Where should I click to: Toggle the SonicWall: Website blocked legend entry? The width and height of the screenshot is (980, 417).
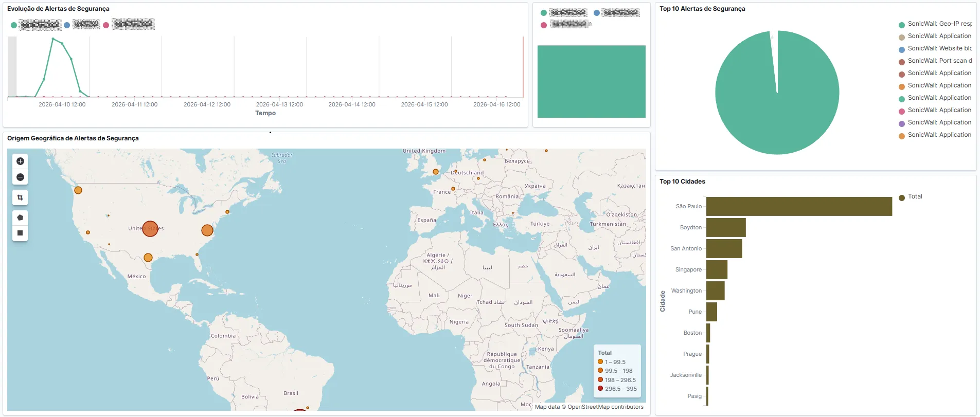point(935,49)
